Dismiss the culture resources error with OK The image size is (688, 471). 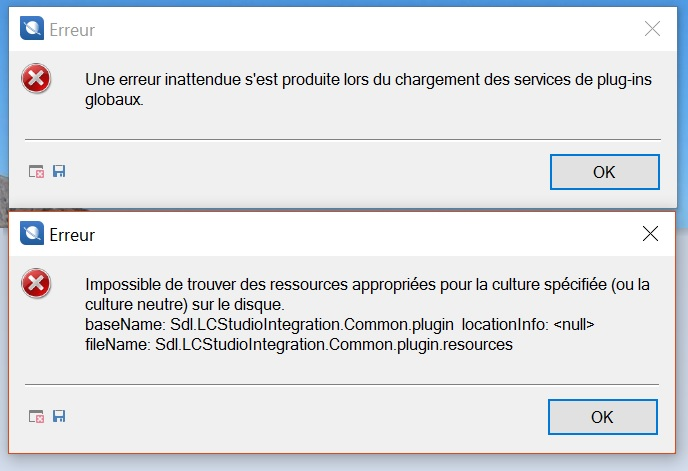pos(602,417)
